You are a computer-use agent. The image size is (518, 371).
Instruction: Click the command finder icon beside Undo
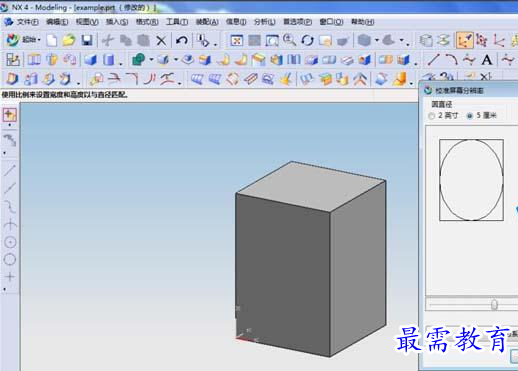coord(203,41)
